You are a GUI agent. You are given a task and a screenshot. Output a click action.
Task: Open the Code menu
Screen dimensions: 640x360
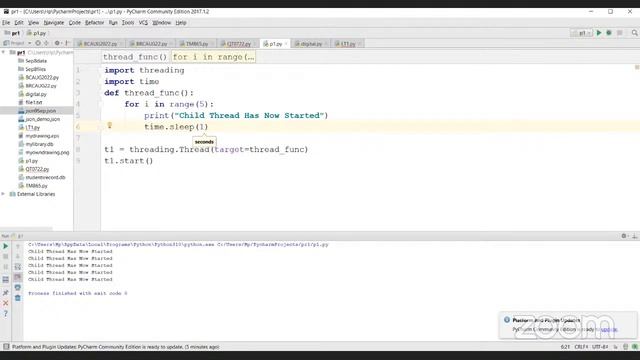pyautogui.click(x=75, y=22)
